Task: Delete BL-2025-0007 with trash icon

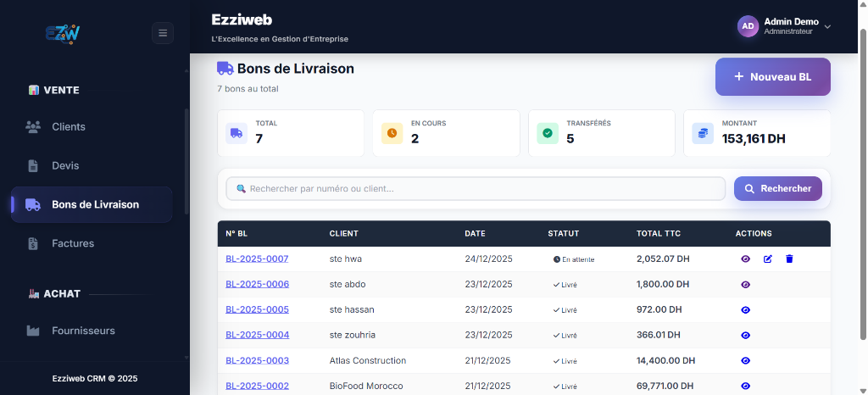Action: pos(789,259)
